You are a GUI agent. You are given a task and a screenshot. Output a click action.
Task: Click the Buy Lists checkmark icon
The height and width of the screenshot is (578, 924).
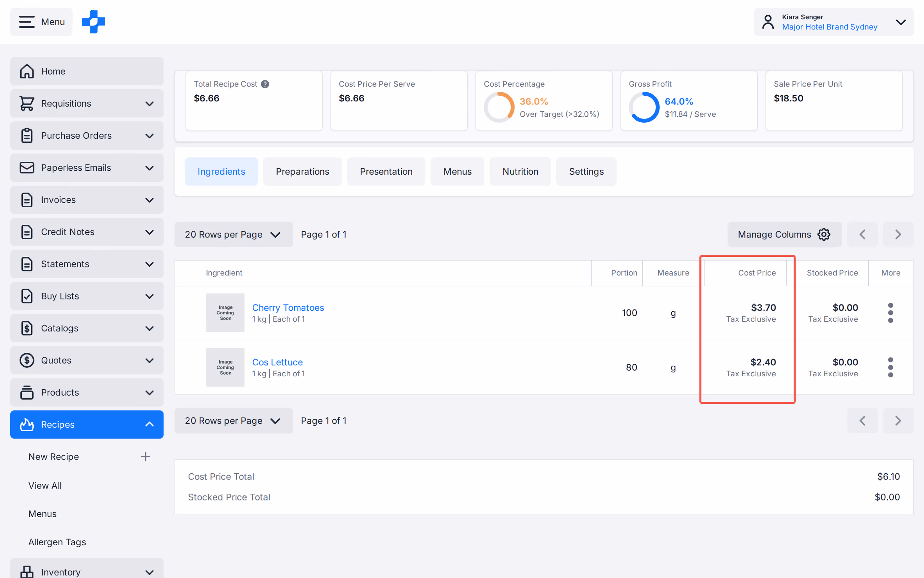pos(27,296)
